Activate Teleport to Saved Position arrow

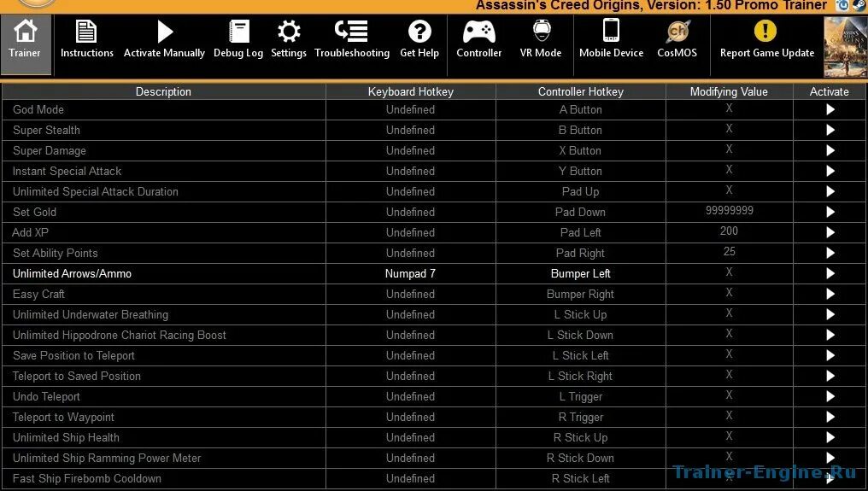tap(830, 376)
